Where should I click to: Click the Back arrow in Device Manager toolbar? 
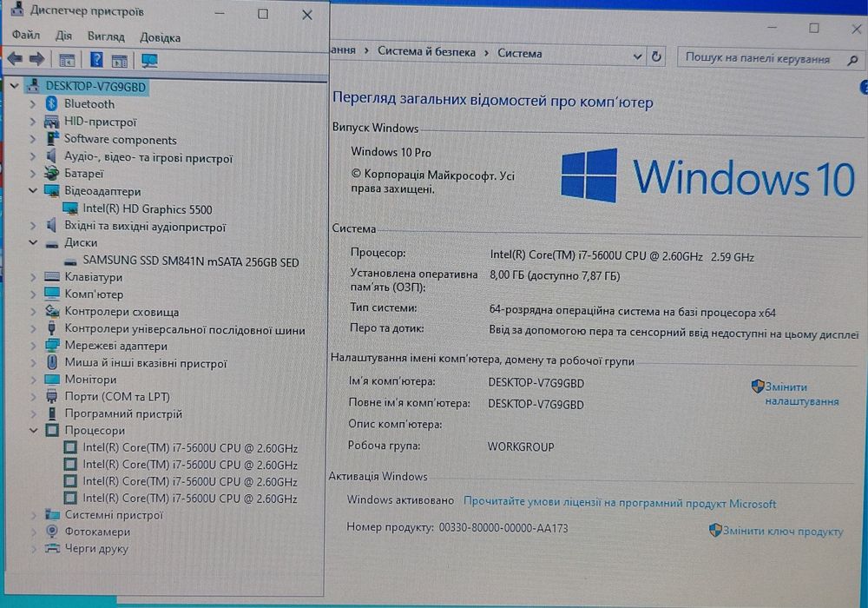click(15, 58)
